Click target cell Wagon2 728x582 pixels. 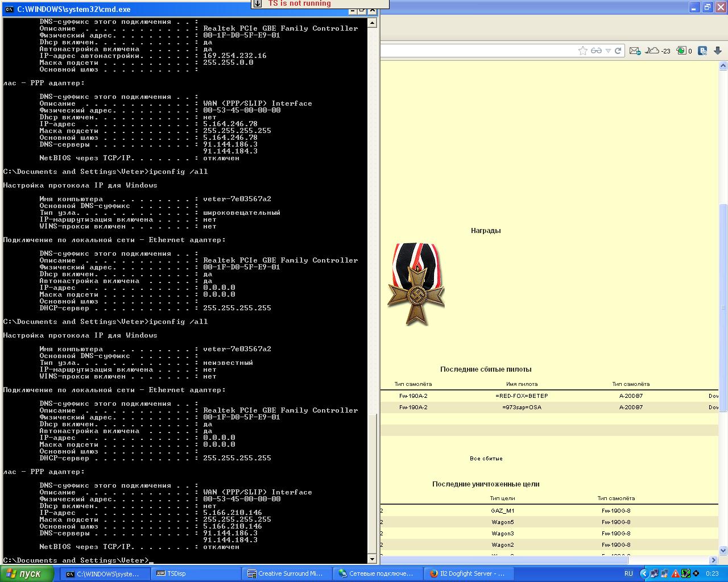coord(503,544)
